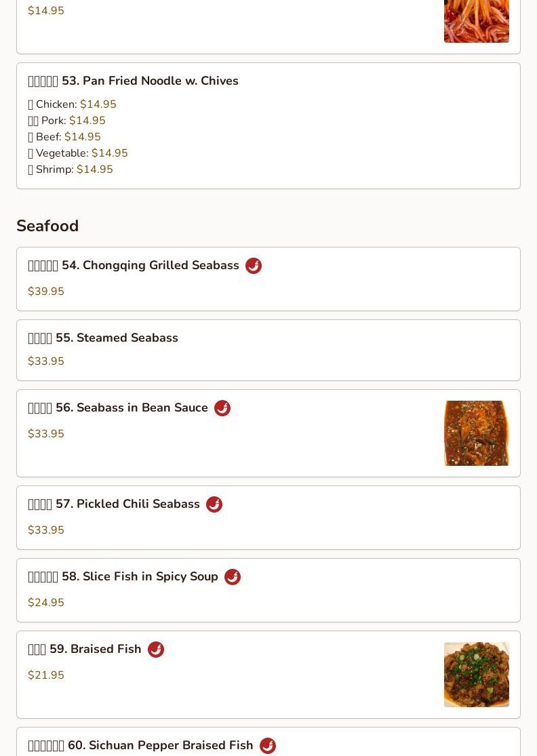
Task: Click the Seafood section heading
Action: pyautogui.click(x=47, y=226)
